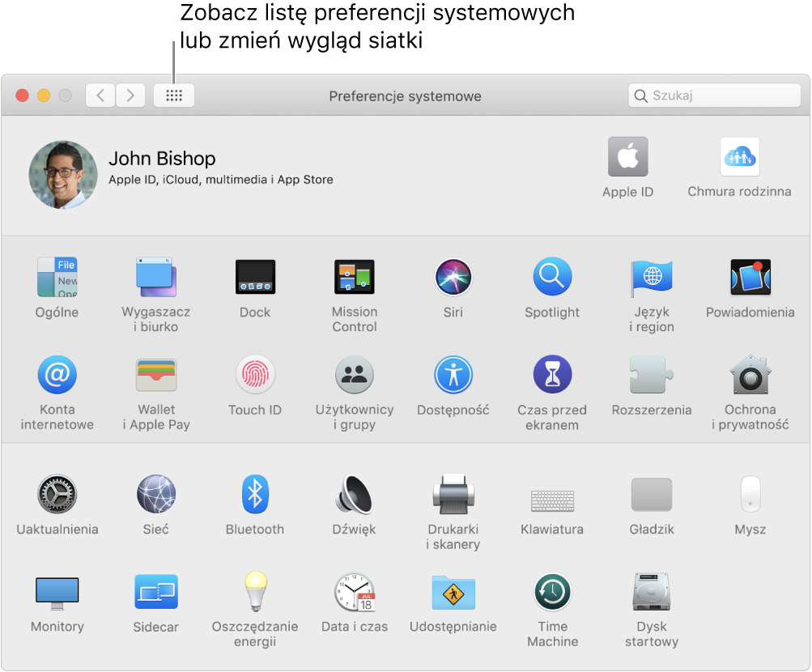Open Time Machine preferences
The width and height of the screenshot is (812, 672).
[552, 593]
